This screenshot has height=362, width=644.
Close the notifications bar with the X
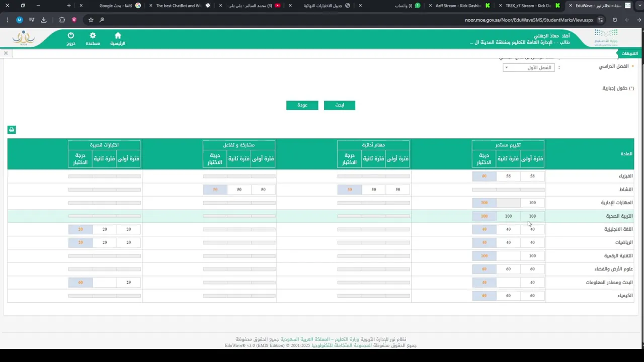(x=6, y=53)
